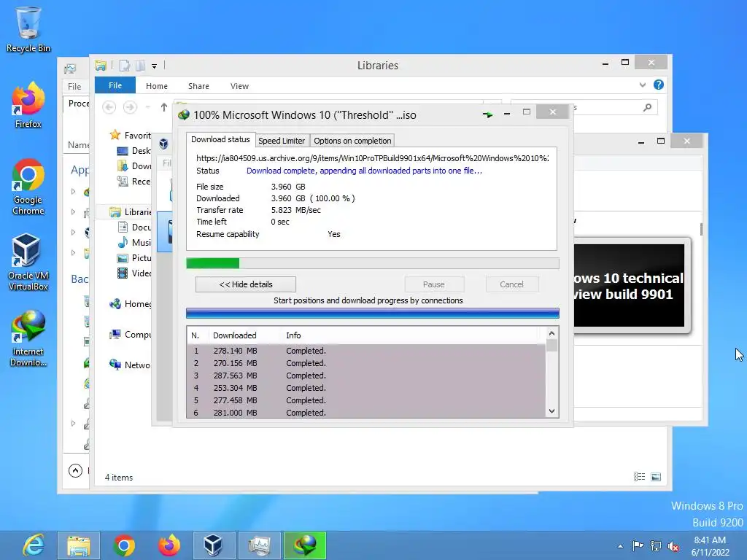Click the blue connections progress bar
The height and width of the screenshot is (560, 747).
click(373, 313)
